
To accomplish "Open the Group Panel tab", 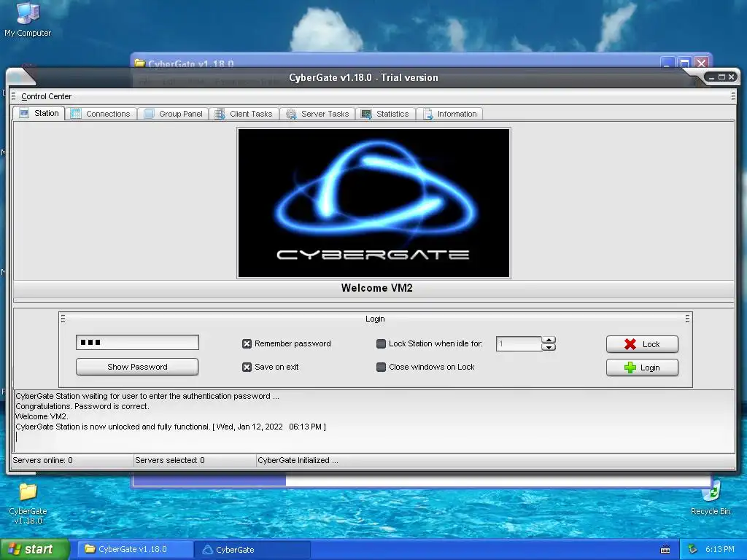I will 174,114.
